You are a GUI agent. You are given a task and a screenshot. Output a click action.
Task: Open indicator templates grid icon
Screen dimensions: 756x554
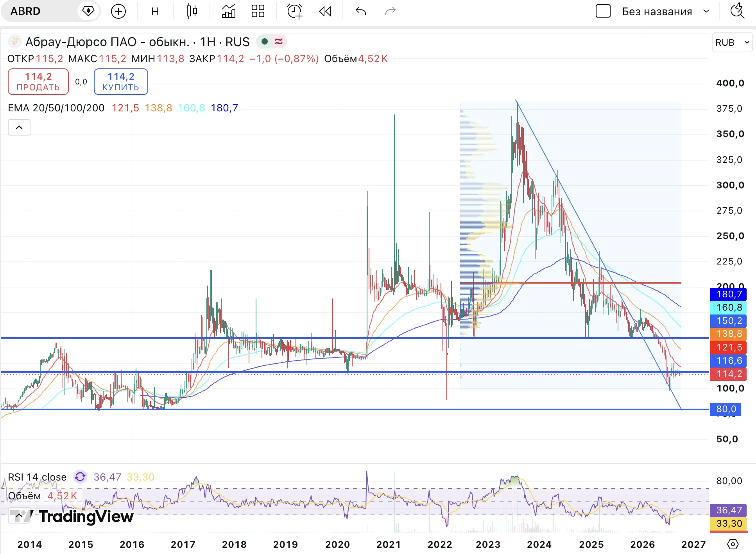(258, 11)
